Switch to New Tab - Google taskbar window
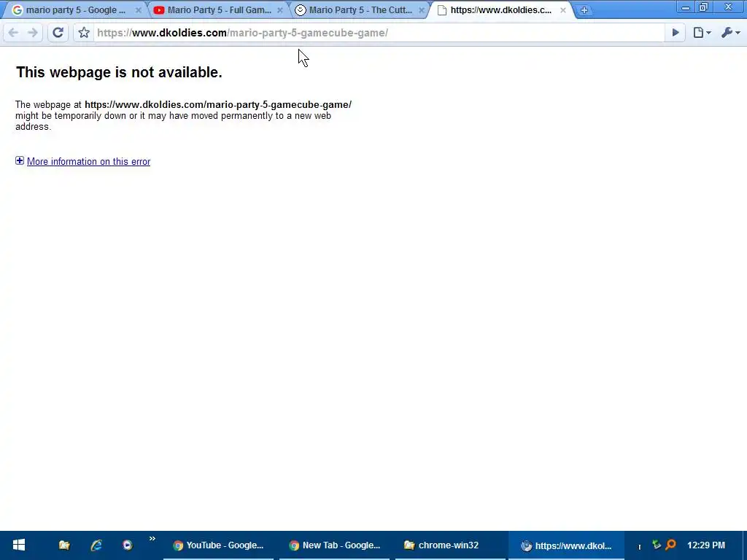Image resolution: width=747 pixels, height=560 pixels. [334, 545]
